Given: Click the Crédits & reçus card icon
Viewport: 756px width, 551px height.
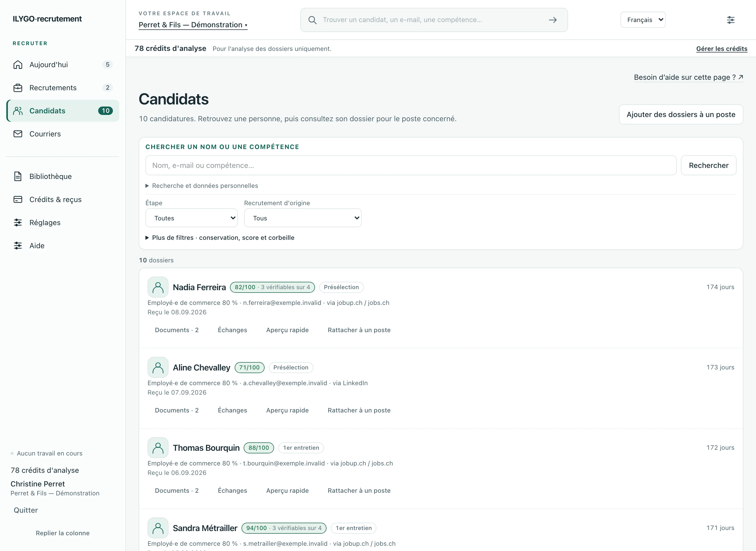Looking at the screenshot, I should (x=18, y=199).
